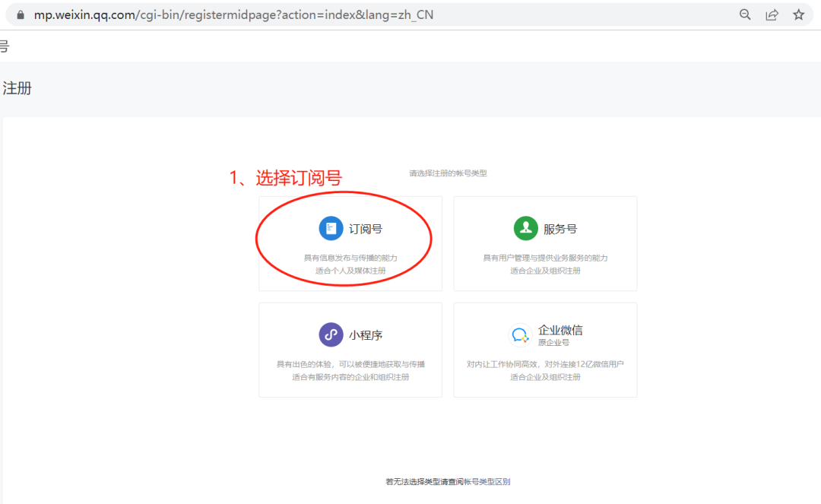Open the 帐号类型区别 link
This screenshot has height=504, width=821.
[487, 481]
